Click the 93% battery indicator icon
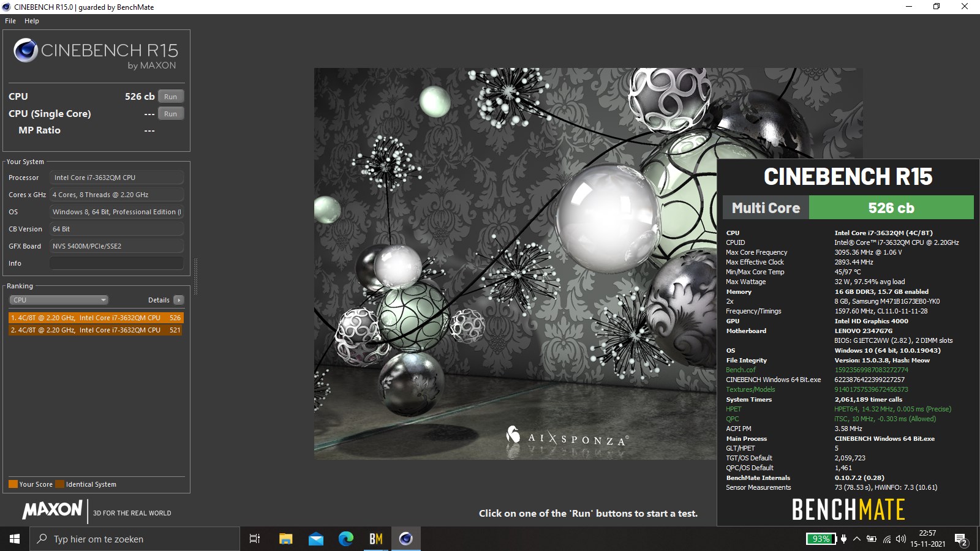The height and width of the screenshot is (551, 980). coord(821,539)
